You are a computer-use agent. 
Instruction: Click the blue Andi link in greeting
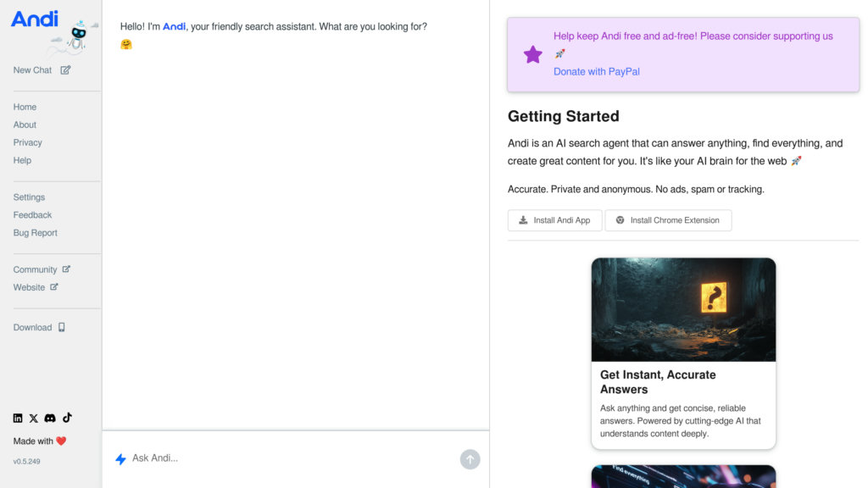point(174,26)
